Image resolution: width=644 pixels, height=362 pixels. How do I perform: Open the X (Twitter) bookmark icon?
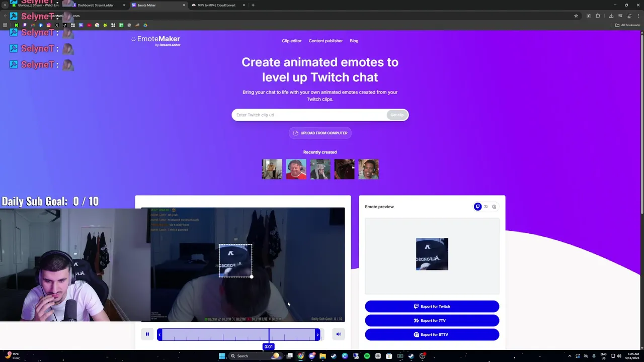(x=57, y=25)
